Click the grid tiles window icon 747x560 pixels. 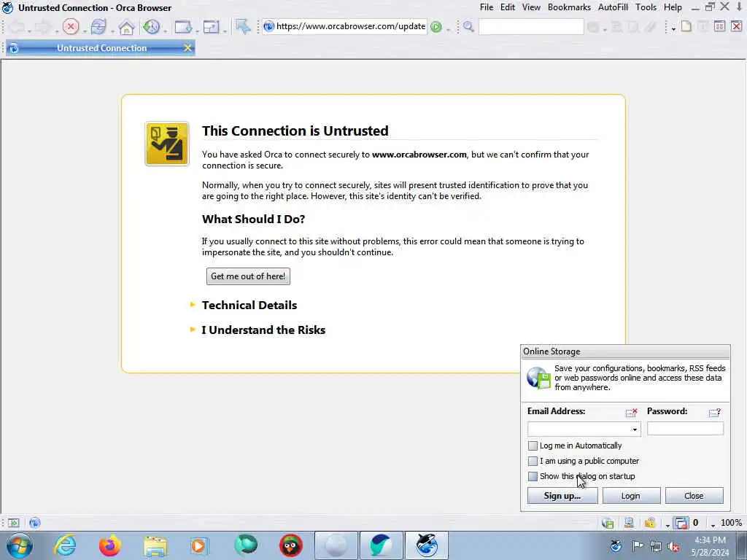tap(719, 27)
